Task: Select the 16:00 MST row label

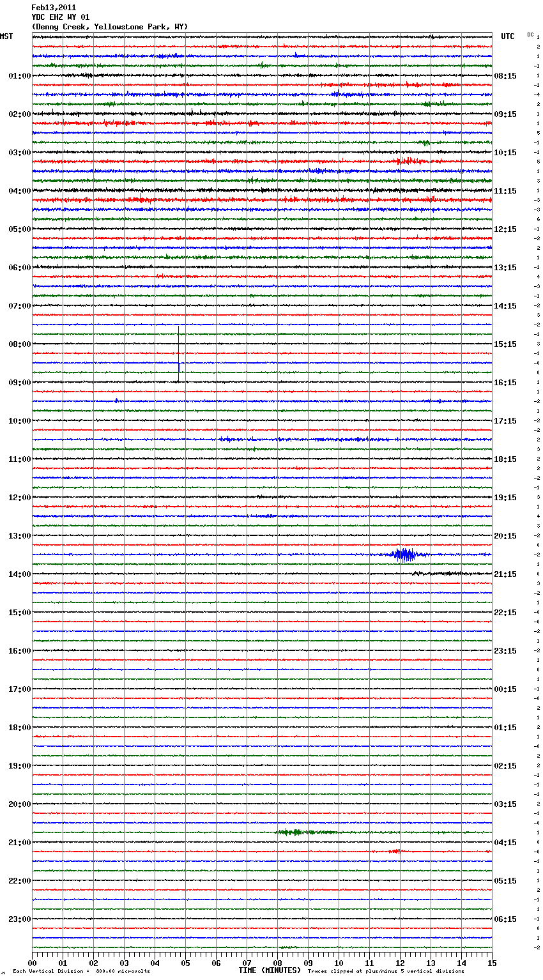Action: [20, 651]
